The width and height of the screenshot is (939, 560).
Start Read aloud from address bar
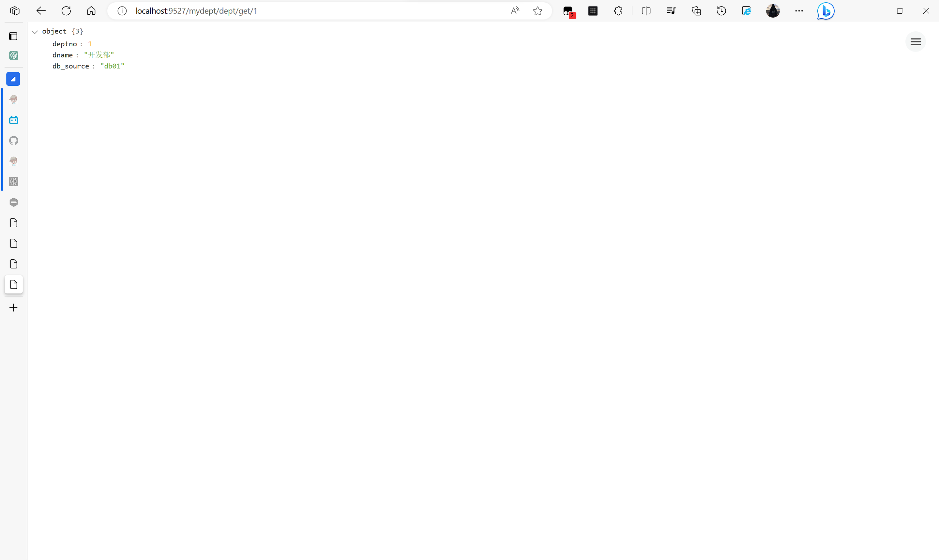515,11
